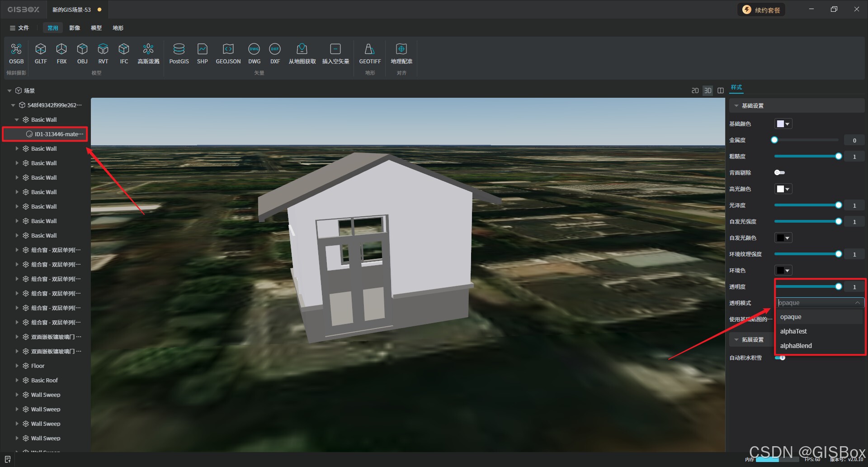Collapse the 场景 root node
The height and width of the screenshot is (467, 868).
[x=9, y=91]
